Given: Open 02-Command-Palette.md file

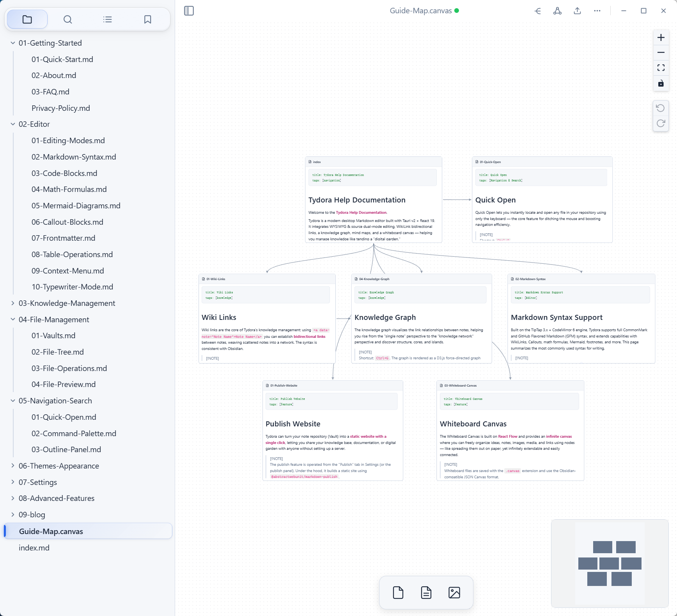Looking at the screenshot, I should (74, 433).
